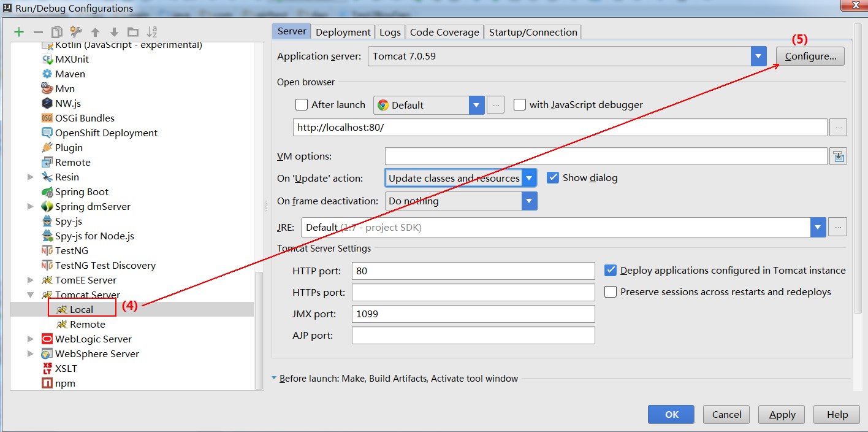Select the XSLT configuration type

click(59, 368)
